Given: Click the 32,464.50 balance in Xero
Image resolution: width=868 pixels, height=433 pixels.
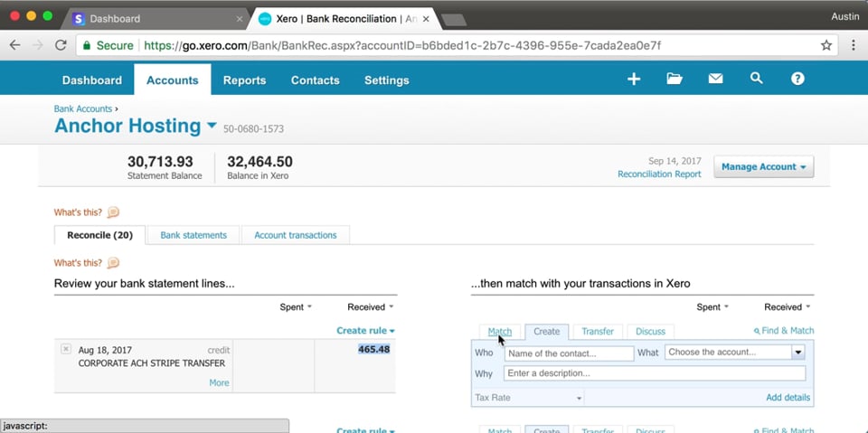Looking at the screenshot, I should point(259,162).
